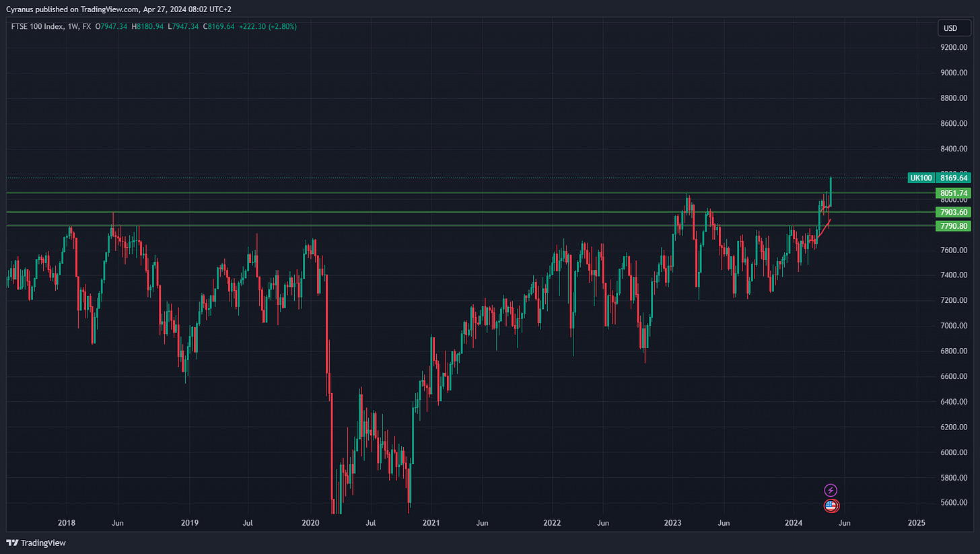Click the 7200.00 price axis label
The image size is (980, 554).
[x=954, y=301]
